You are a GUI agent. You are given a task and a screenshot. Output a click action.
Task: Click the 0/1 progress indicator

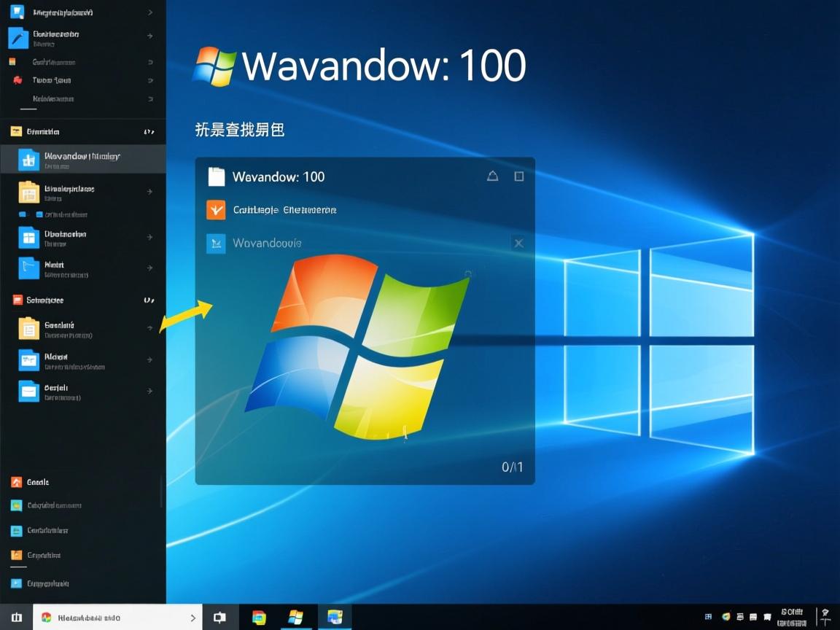513,467
